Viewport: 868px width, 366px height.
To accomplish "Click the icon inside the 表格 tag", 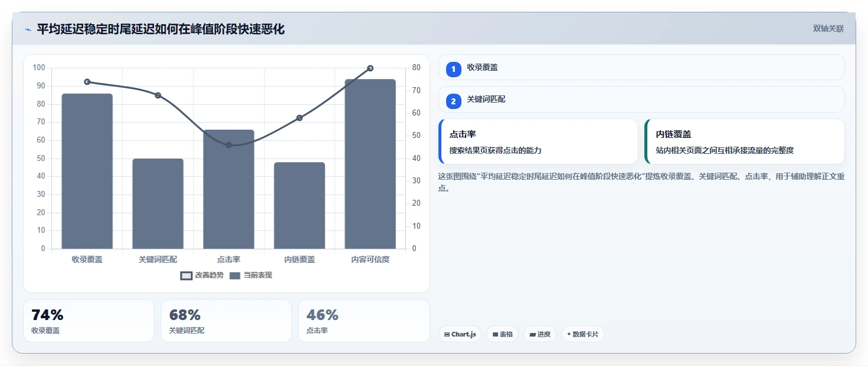I will pyautogui.click(x=496, y=335).
